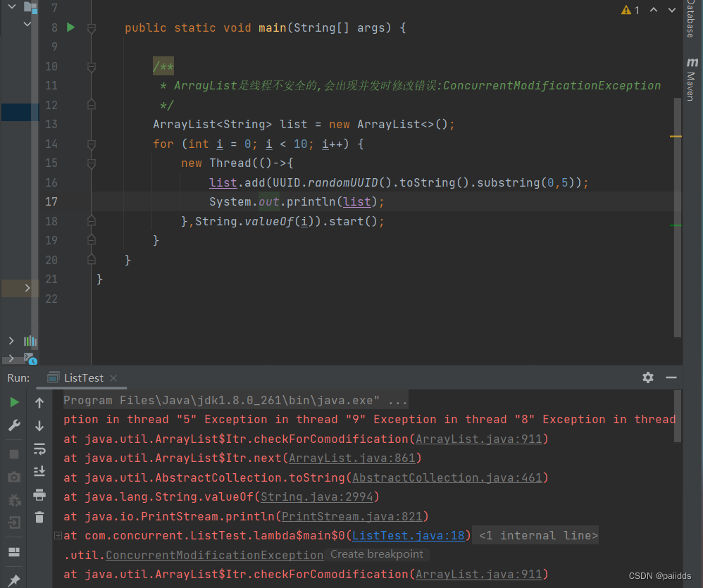The height and width of the screenshot is (588, 703).
Task: Open ListTest.java:18 stack trace link
Action: point(409,536)
